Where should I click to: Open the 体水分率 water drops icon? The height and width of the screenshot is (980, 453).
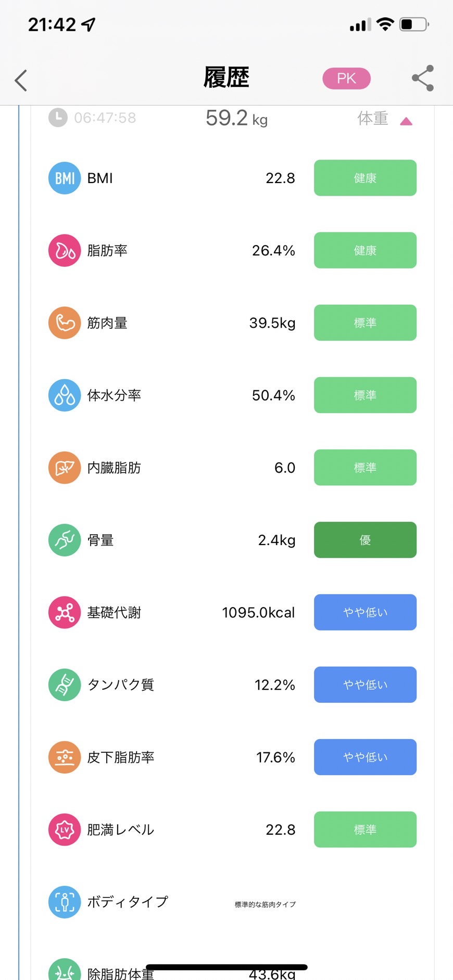(65, 395)
